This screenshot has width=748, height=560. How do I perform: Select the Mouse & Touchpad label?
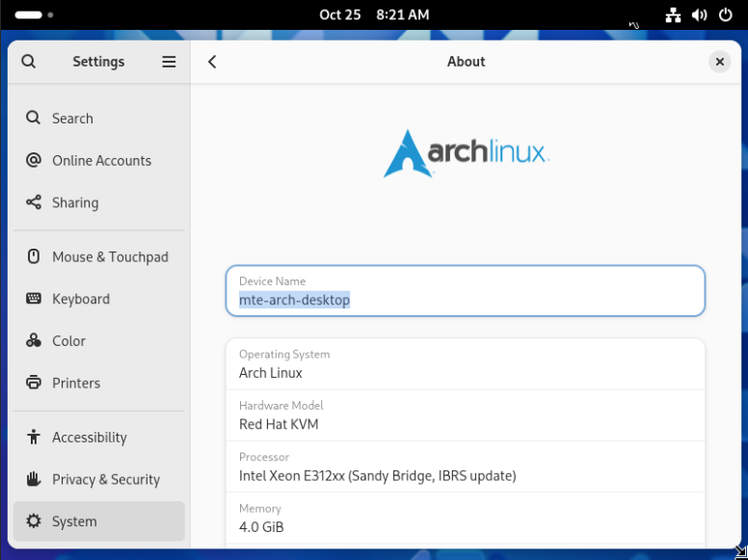[x=110, y=257]
